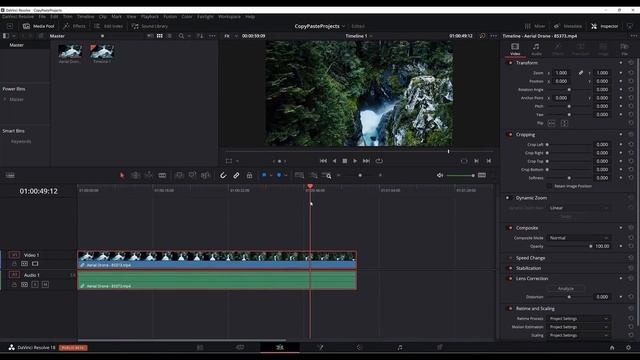This screenshot has width=640, height=360.
Task: Switch to the Inspector Audio tab
Action: [x=536, y=49]
